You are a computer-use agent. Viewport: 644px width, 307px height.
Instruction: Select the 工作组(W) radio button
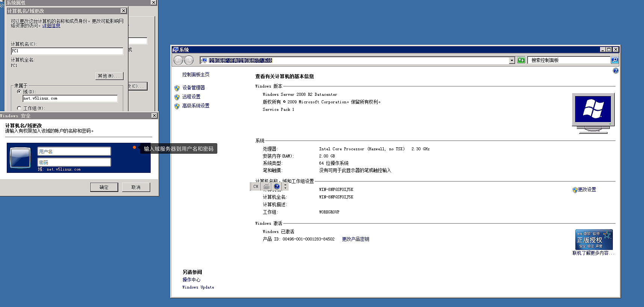(19, 108)
